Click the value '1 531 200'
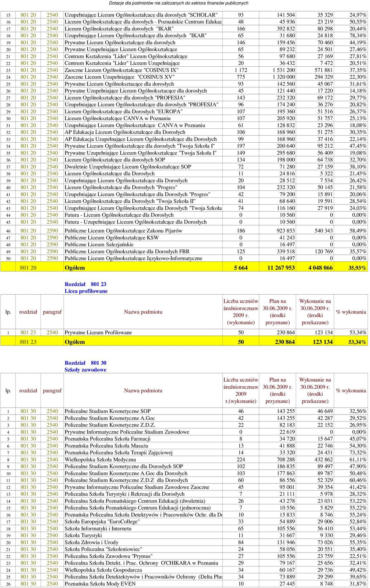This screenshot has width=370, height=588. click(x=284, y=70)
